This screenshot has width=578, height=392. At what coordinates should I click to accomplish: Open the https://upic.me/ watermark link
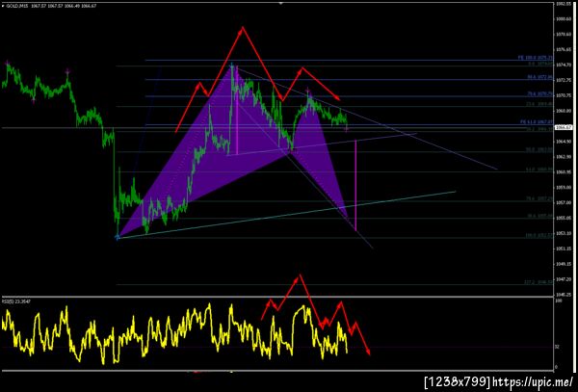point(533,381)
